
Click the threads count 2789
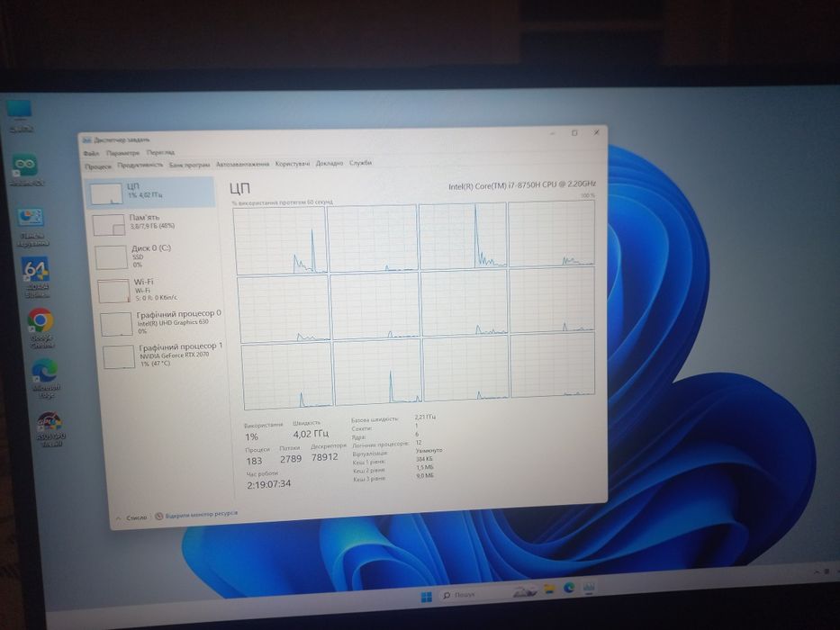tap(291, 459)
